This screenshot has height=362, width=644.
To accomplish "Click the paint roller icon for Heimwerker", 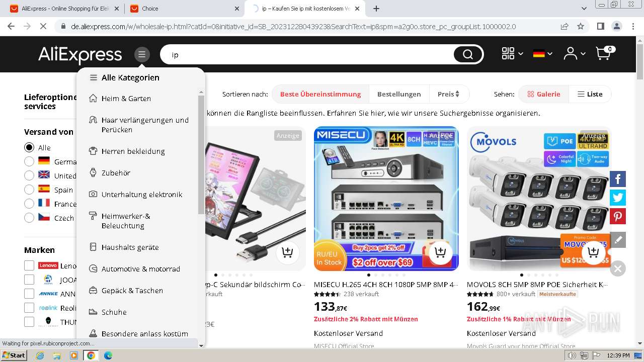I will (x=93, y=216).
